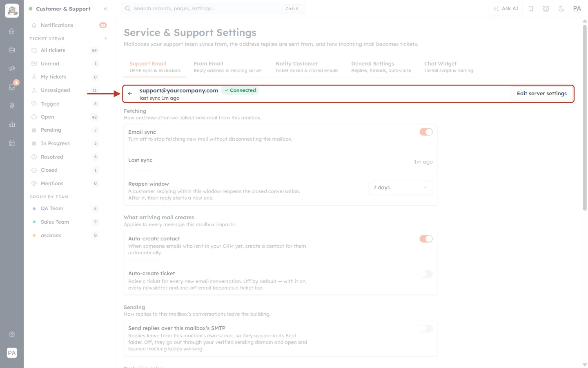This screenshot has width=588, height=368.
Task: Open Notifications in the sidebar
Action: tap(68, 25)
